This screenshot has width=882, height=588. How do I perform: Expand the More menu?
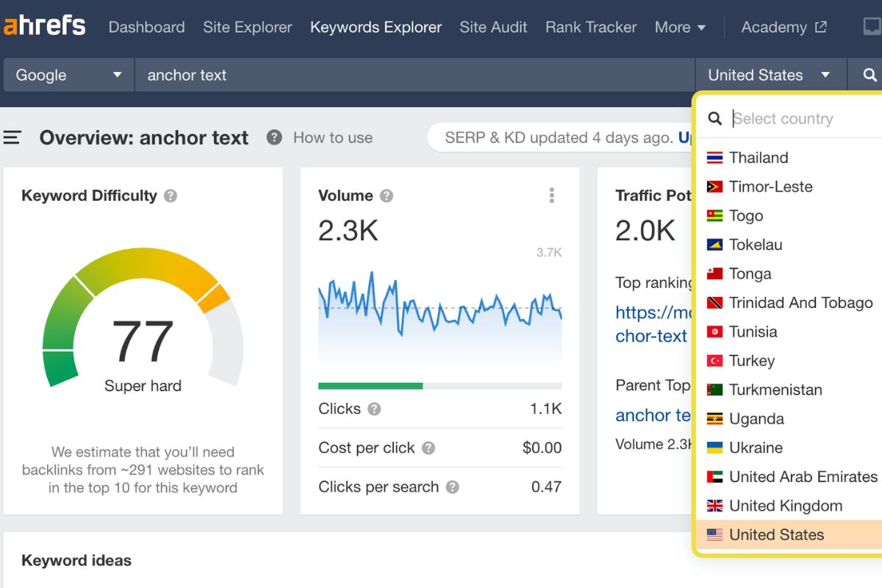(x=680, y=27)
